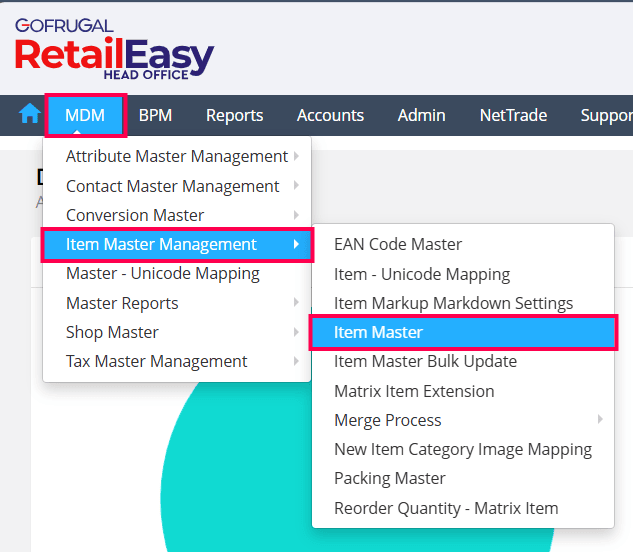Click the GoFrugal RetailEasy Head Office logo
Image resolution: width=633 pixels, height=552 pixels.
[x=114, y=49]
